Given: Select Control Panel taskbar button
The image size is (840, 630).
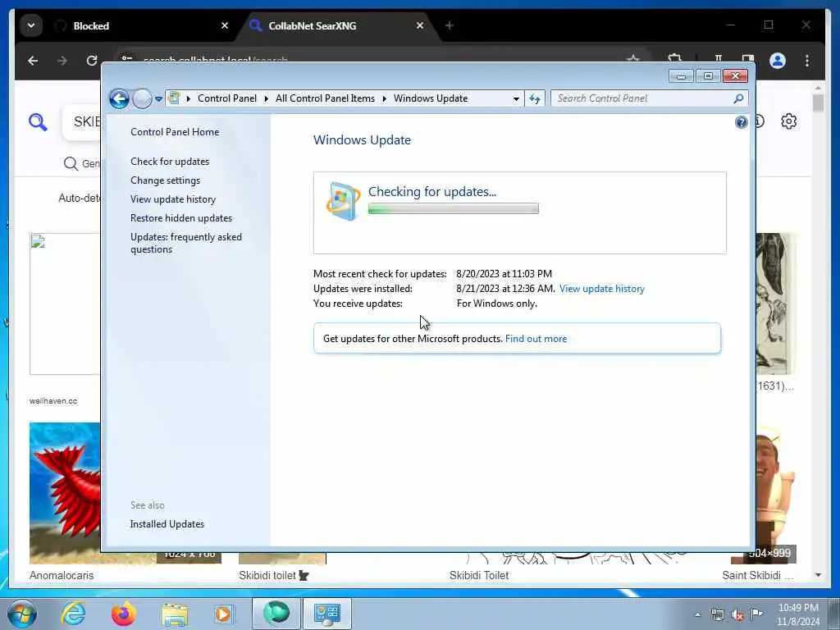Looking at the screenshot, I should (x=326, y=614).
